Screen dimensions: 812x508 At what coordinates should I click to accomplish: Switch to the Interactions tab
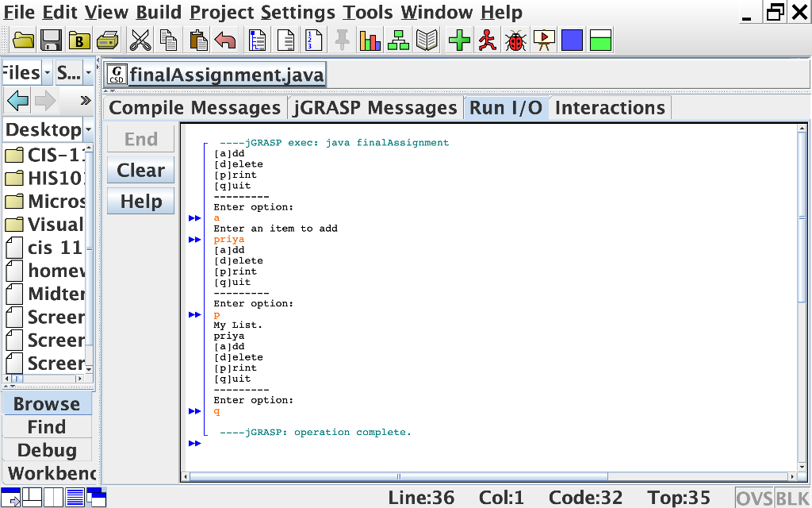tap(611, 107)
